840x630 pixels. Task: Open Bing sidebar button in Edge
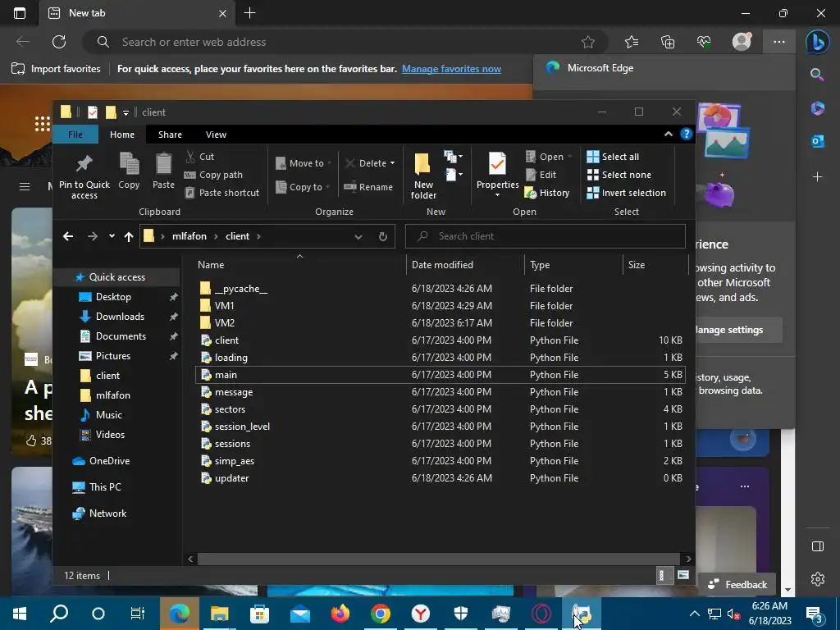pyautogui.click(x=818, y=42)
